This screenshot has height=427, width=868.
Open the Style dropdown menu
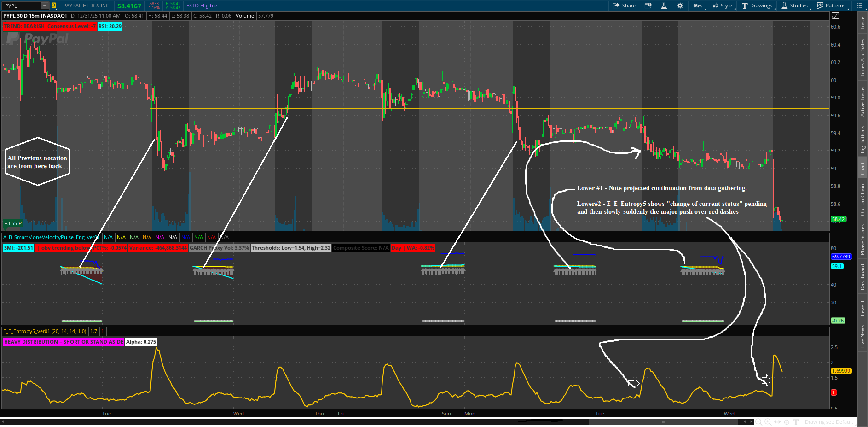(722, 6)
